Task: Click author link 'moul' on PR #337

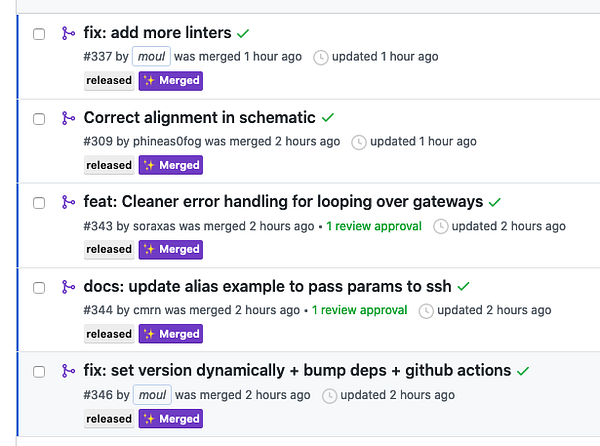Action: (x=151, y=57)
